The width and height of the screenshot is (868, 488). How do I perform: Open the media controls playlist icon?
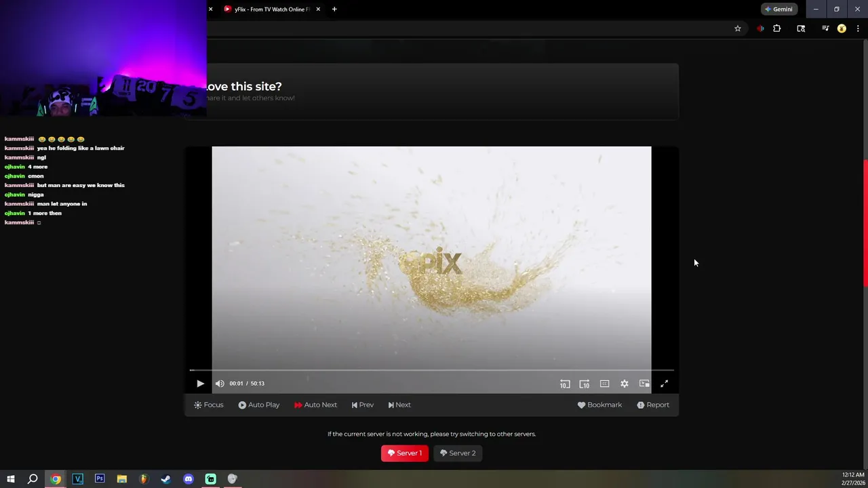825,28
